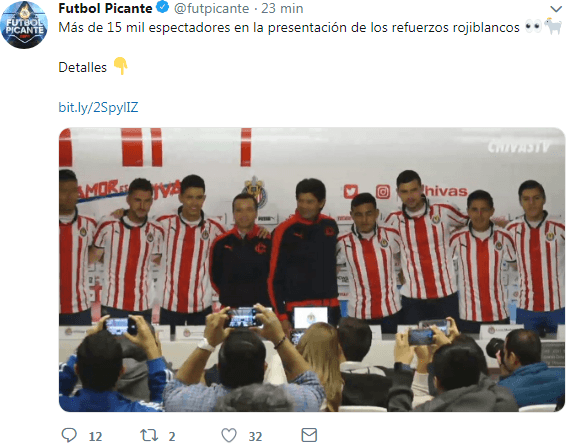Click the reply speech bubble icon
This screenshot has width=566, height=446.
point(69,435)
